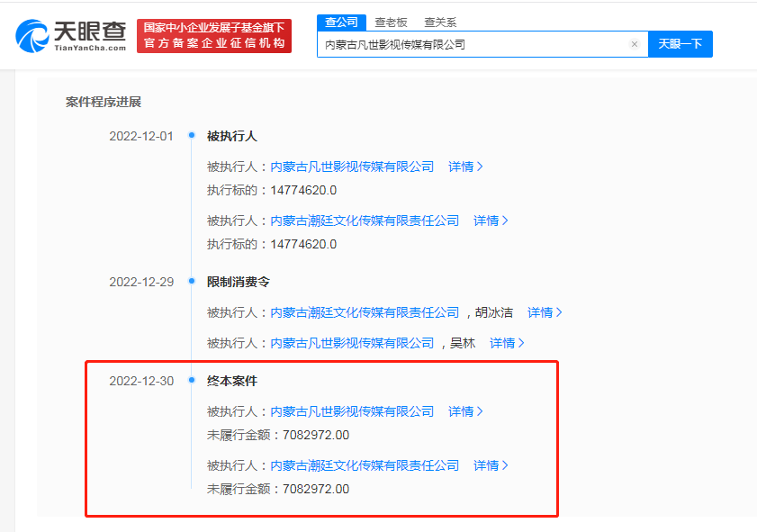Click the timeline dot beside 2022-12-29
The width and height of the screenshot is (757, 532).
(x=190, y=279)
